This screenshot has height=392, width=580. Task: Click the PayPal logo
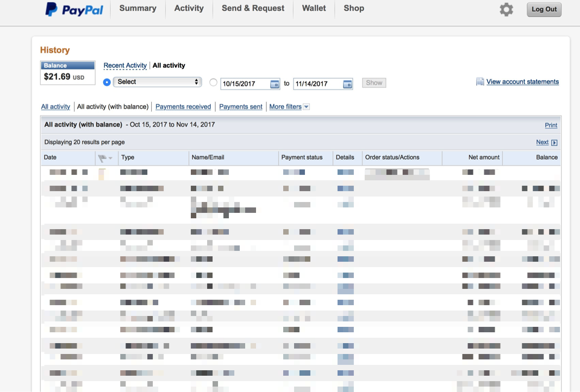coord(74,9)
